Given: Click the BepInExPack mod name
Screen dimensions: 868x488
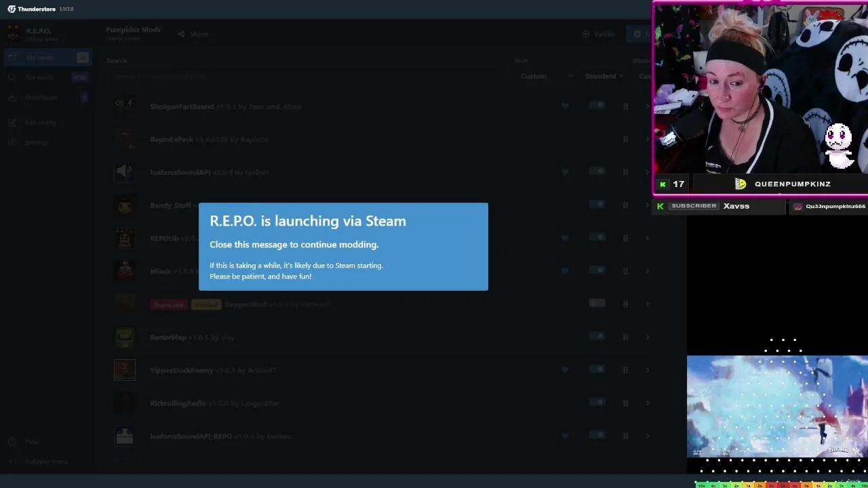Looking at the screenshot, I should pyautogui.click(x=172, y=139).
